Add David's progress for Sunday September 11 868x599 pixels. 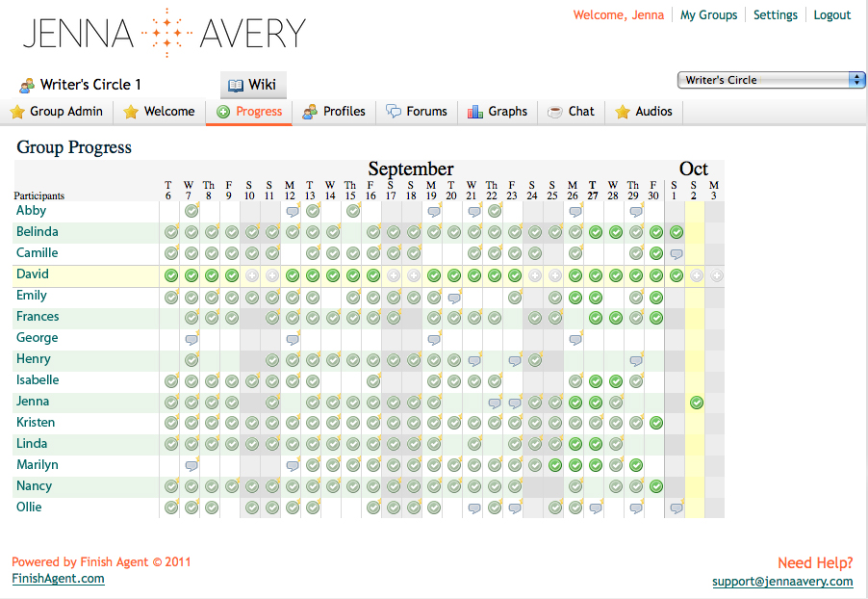tap(272, 275)
